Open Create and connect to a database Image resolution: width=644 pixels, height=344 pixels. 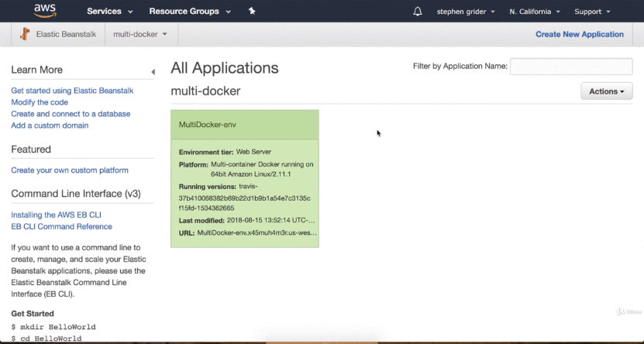[71, 114]
